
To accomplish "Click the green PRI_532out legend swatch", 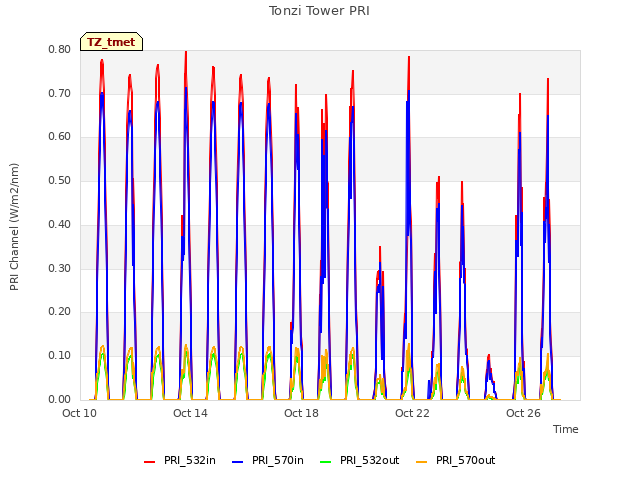I will coord(326,461).
